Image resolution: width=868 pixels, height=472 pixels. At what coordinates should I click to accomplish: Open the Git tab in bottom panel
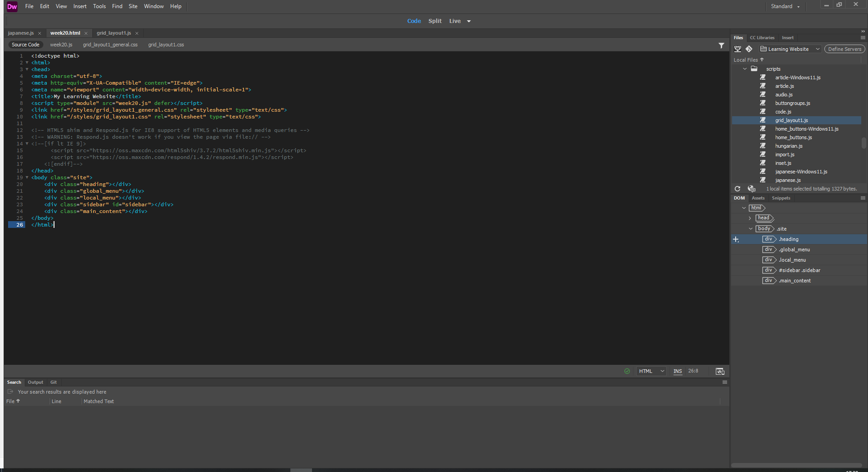[x=54, y=382]
